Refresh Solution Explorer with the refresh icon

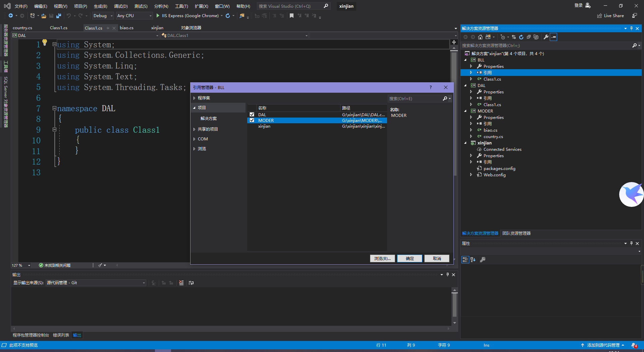click(521, 37)
